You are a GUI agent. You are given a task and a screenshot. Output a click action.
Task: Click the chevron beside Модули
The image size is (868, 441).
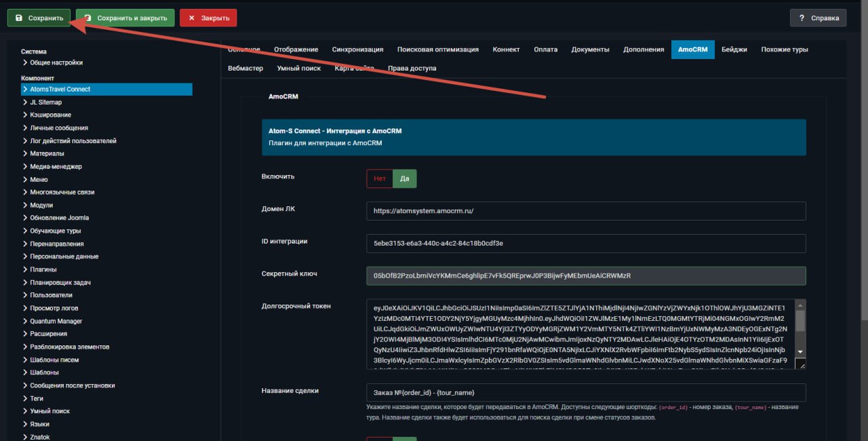tap(25, 205)
